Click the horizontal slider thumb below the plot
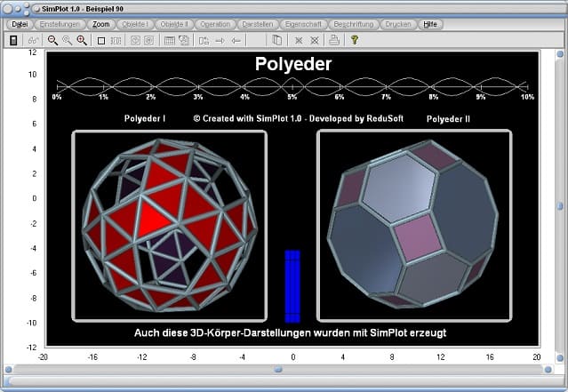The width and height of the screenshot is (568, 392). click(277, 369)
